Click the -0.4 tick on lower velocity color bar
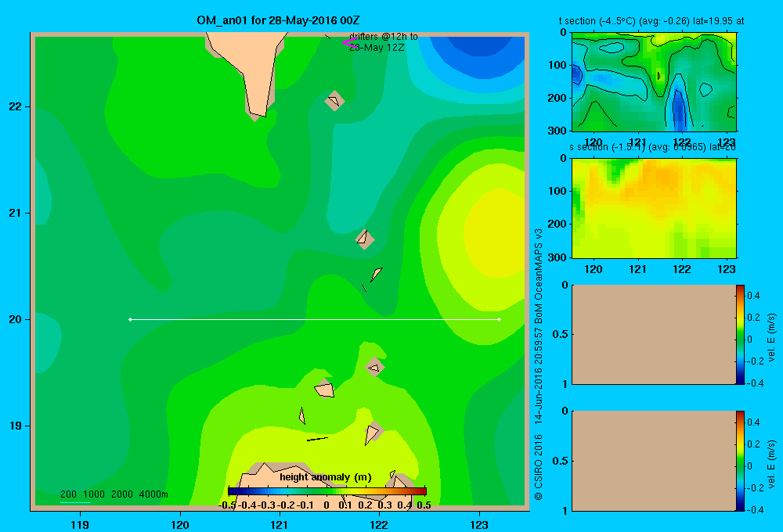Image resolution: width=783 pixels, height=532 pixels. point(755,509)
